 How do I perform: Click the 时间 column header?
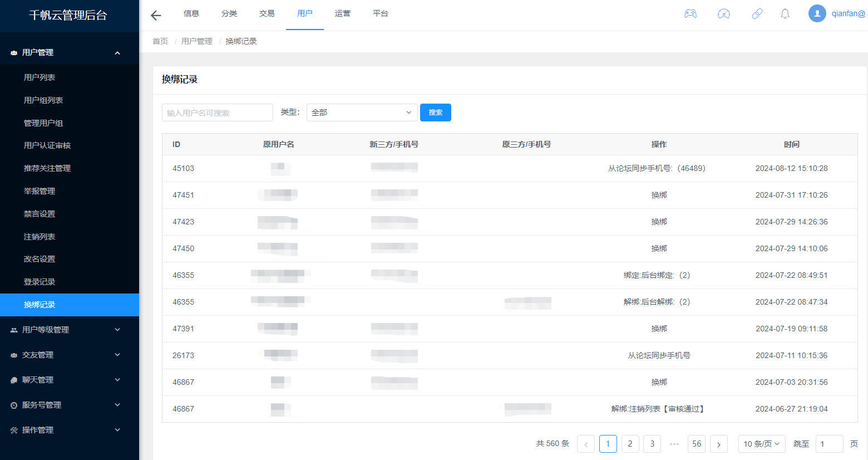coord(791,144)
